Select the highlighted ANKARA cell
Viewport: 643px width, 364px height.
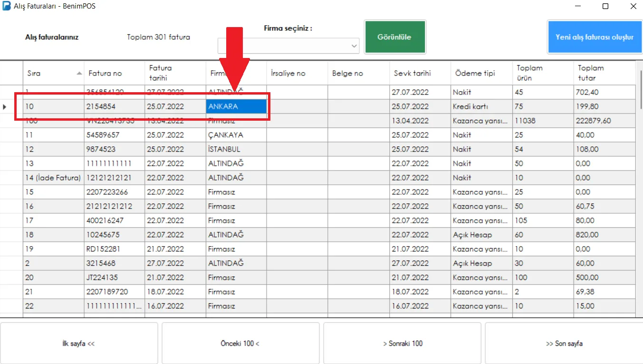coord(236,106)
